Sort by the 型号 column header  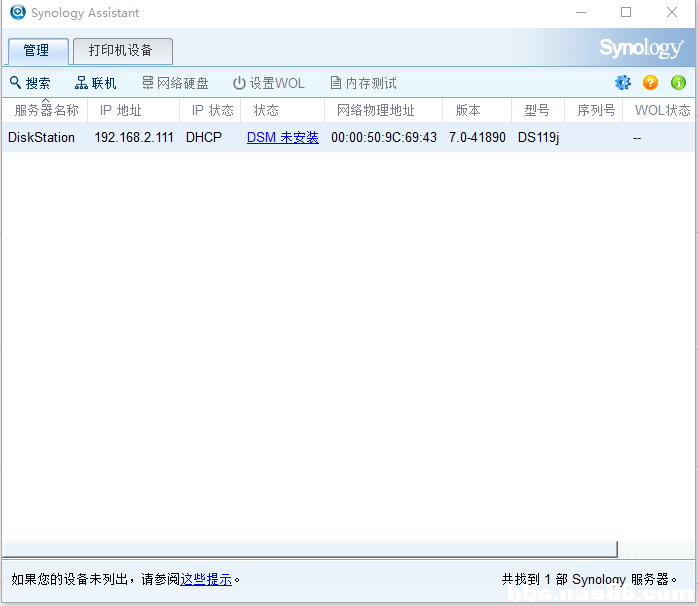[538, 110]
